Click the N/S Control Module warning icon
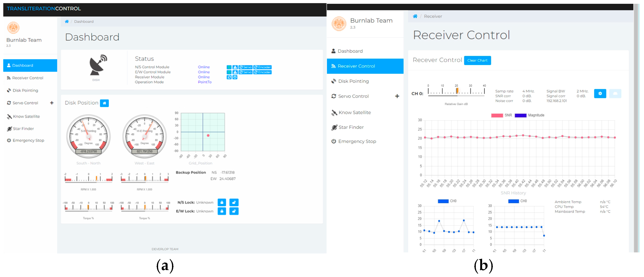This screenshot has height=277, width=644. tap(235, 67)
